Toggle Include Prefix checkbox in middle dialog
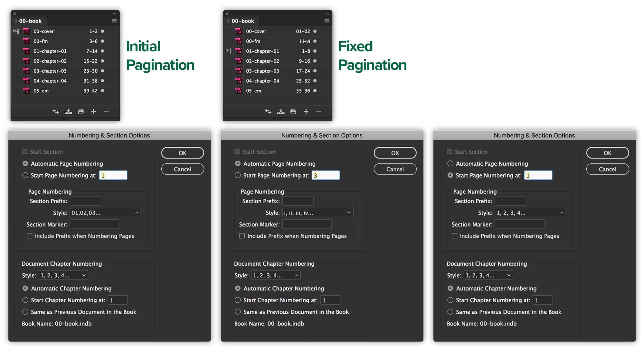This screenshot has width=644, height=349. coord(242,236)
